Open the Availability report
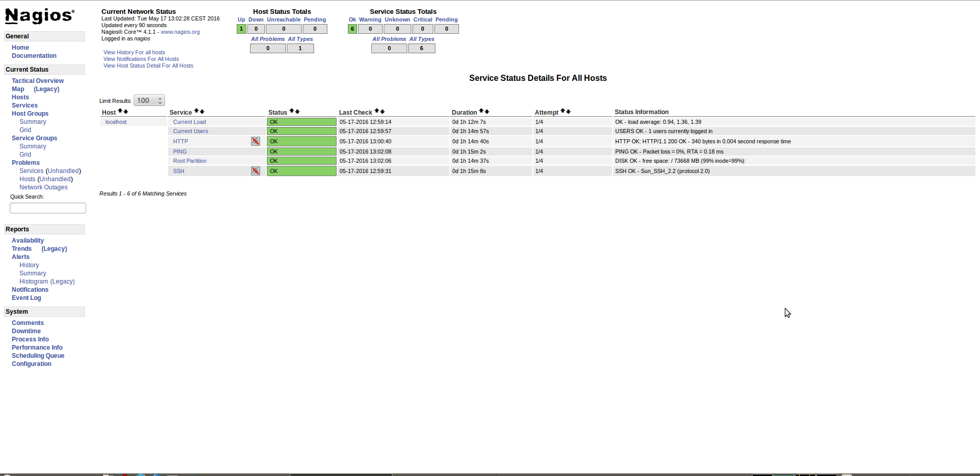980x476 pixels. (x=28, y=241)
